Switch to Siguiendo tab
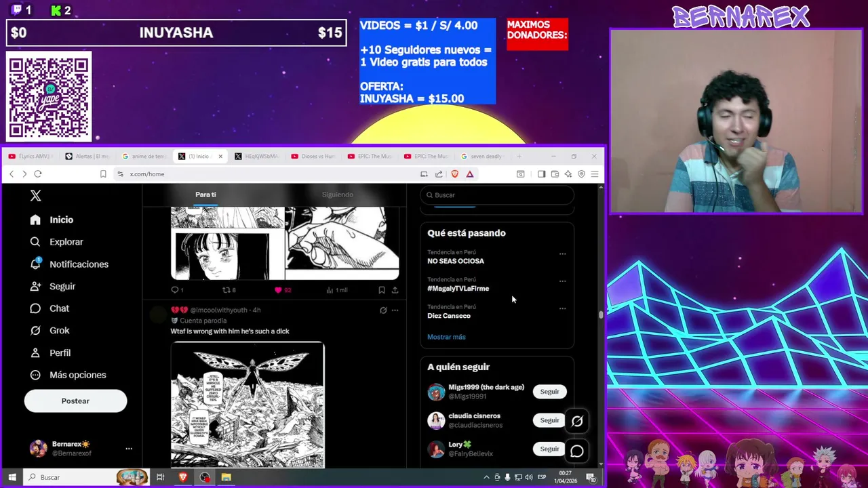Screen dimensions: 868x488 coord(338,195)
